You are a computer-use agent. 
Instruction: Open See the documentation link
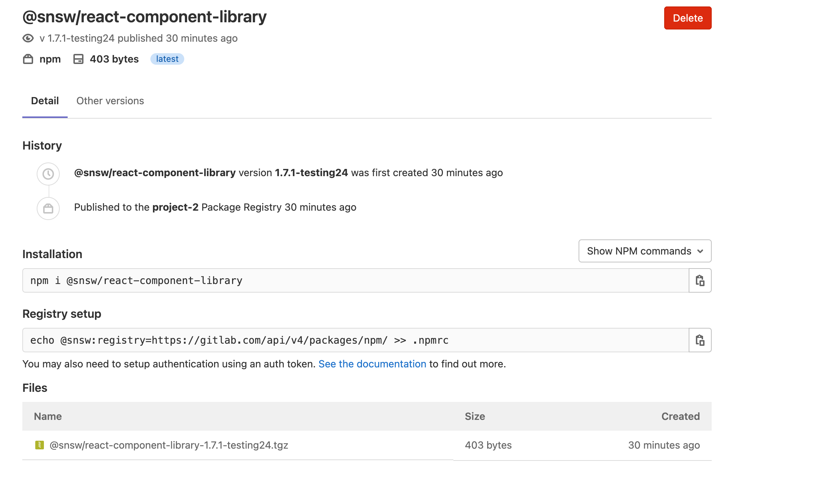(372, 364)
